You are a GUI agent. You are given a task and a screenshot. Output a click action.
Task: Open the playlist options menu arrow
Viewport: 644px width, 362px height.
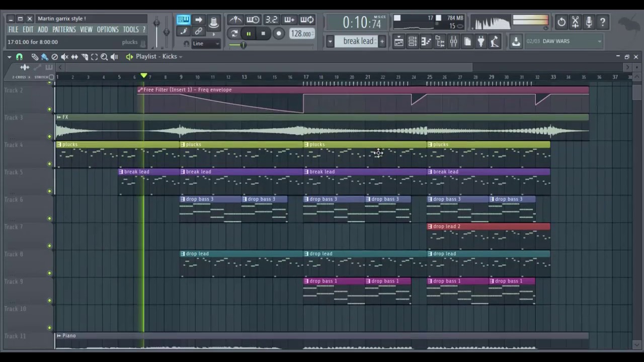tap(9, 57)
